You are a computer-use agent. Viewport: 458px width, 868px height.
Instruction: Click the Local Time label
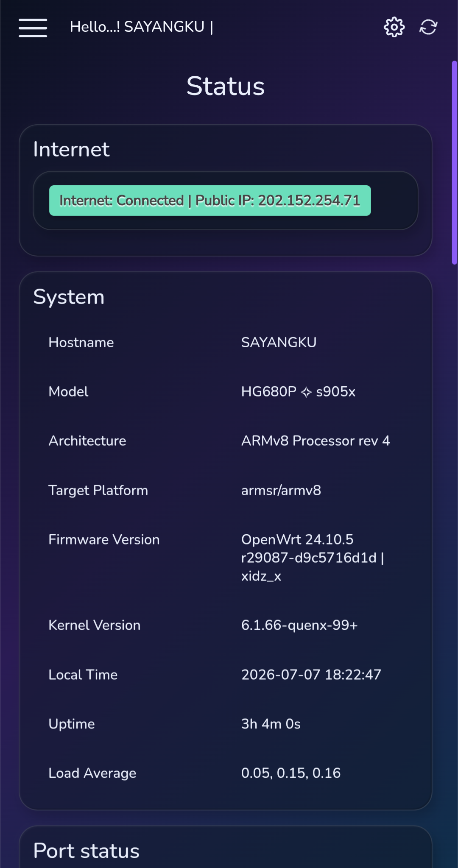(x=83, y=675)
